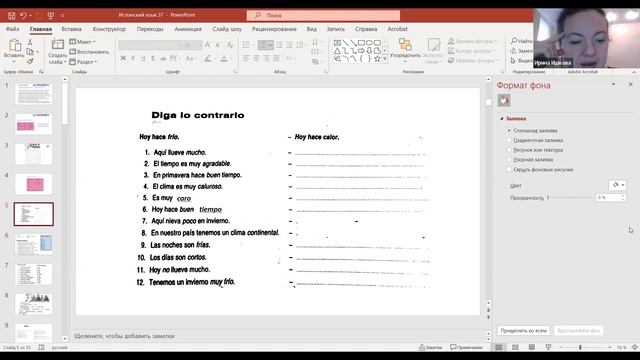Adjust the Прозрачность transparency slider
This screenshot has width=640, height=360.
(570, 198)
